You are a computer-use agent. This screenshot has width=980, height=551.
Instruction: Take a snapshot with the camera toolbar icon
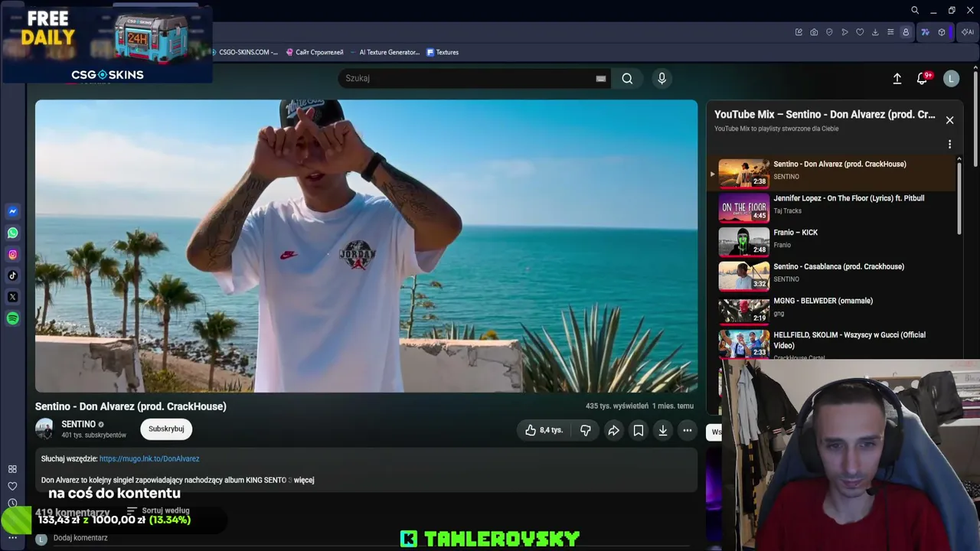click(x=814, y=32)
